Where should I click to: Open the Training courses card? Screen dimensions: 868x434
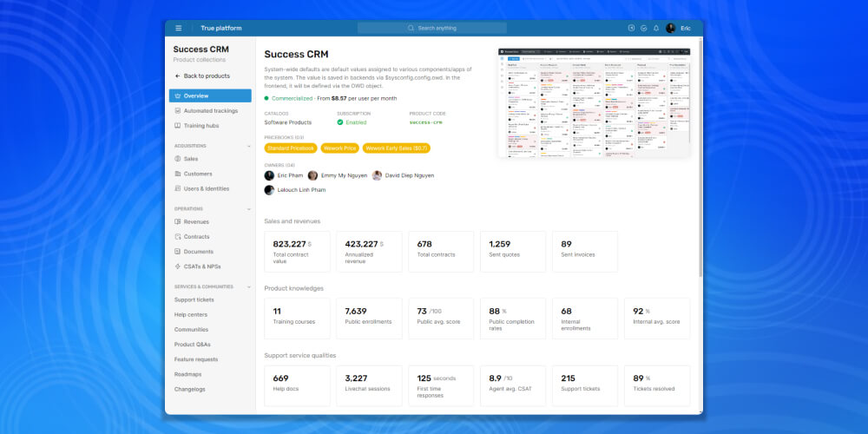(x=297, y=319)
